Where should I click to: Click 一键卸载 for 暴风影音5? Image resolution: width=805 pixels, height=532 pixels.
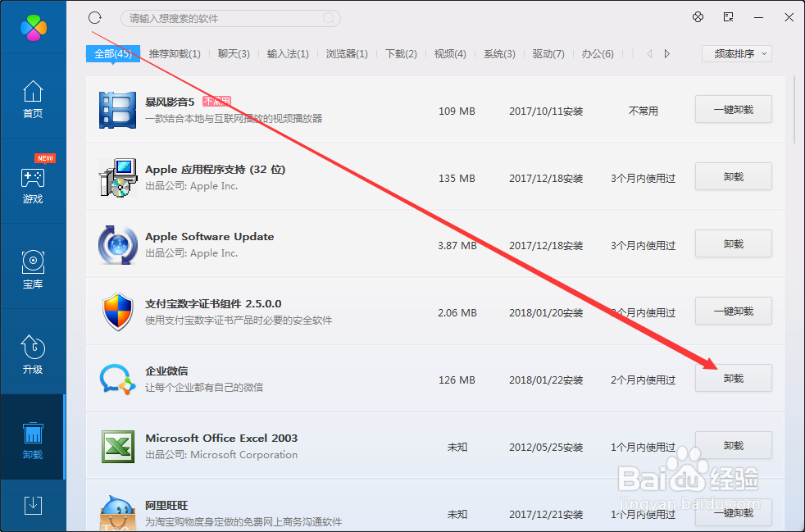(733, 109)
